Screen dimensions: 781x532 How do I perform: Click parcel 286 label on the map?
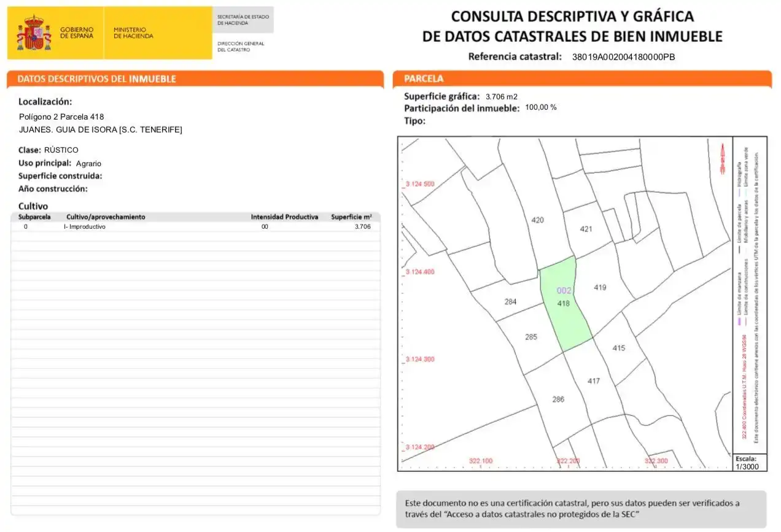point(558,399)
